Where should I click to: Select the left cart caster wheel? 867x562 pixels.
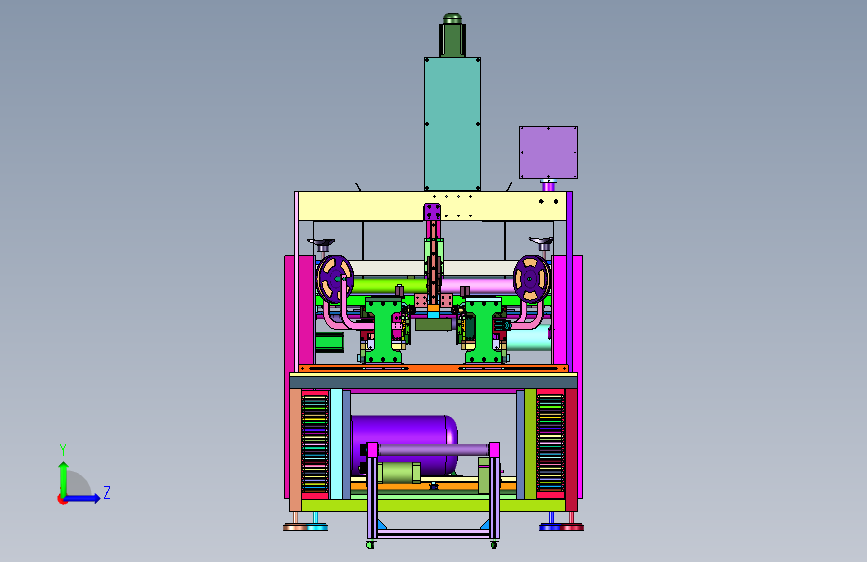[x=370, y=545]
